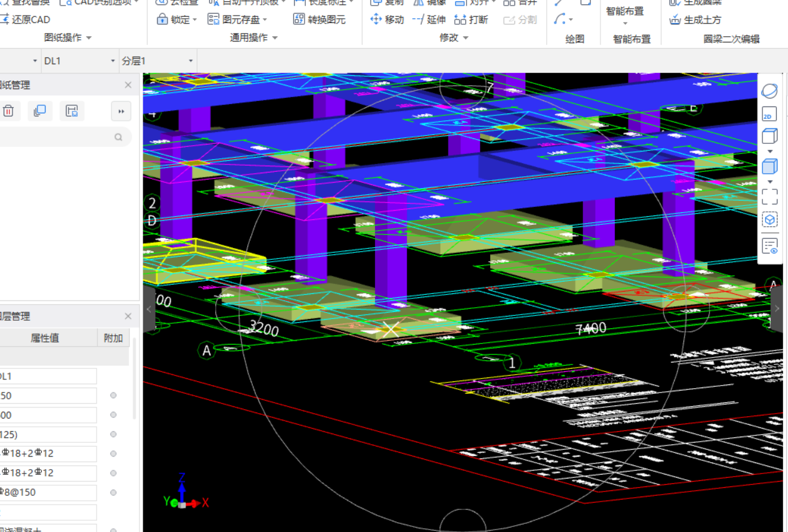
Task: Click the 打断 break tool
Action: pyautogui.click(x=472, y=19)
